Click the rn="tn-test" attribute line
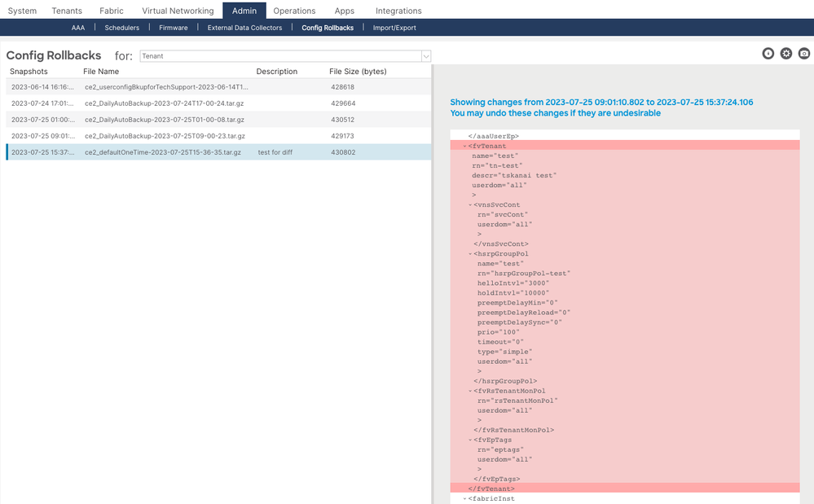Screen dimensions: 814x504 tap(497, 166)
